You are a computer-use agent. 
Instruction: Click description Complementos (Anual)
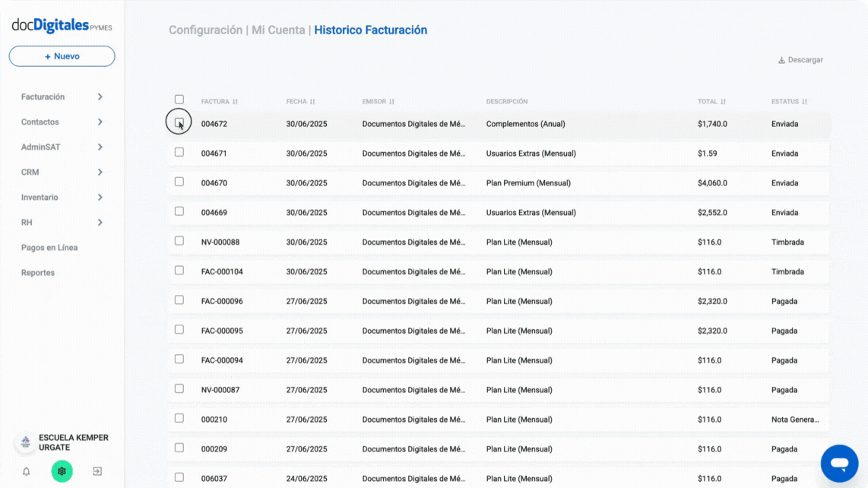click(x=526, y=124)
